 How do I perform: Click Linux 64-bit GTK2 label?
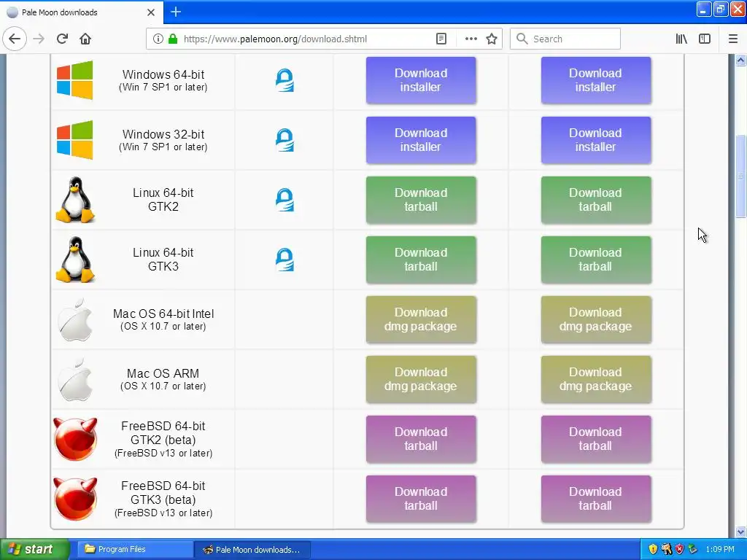pyautogui.click(x=163, y=200)
